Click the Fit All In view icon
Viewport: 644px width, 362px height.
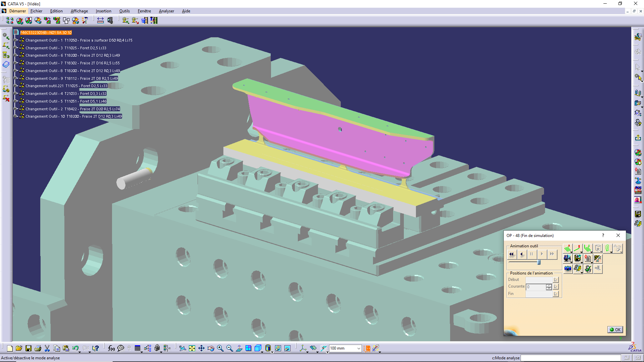point(192,348)
